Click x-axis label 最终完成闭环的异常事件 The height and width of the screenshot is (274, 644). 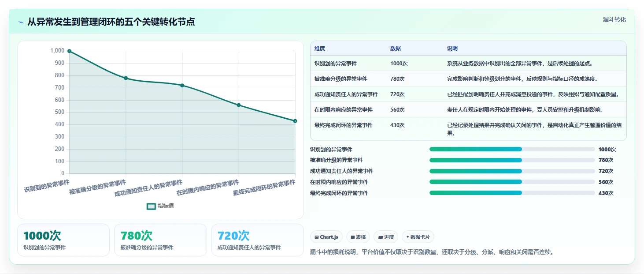tap(264, 188)
